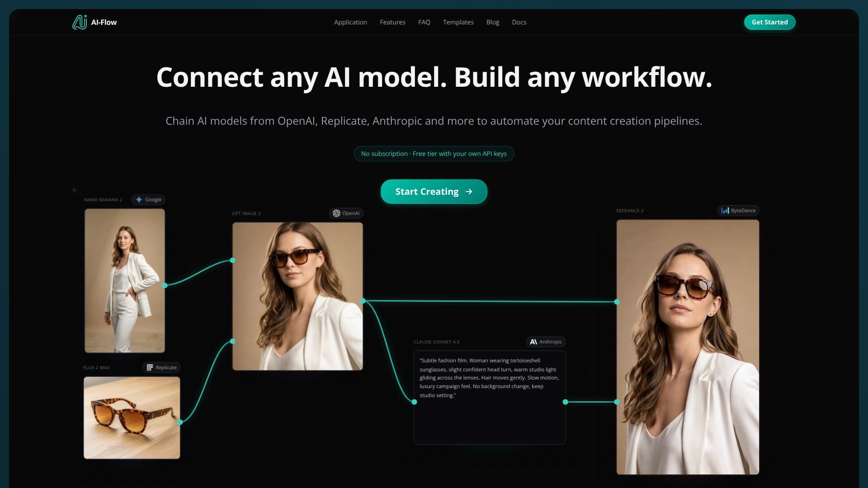
Task: Click the headline 'Connect any AI model'
Action: (x=302, y=78)
